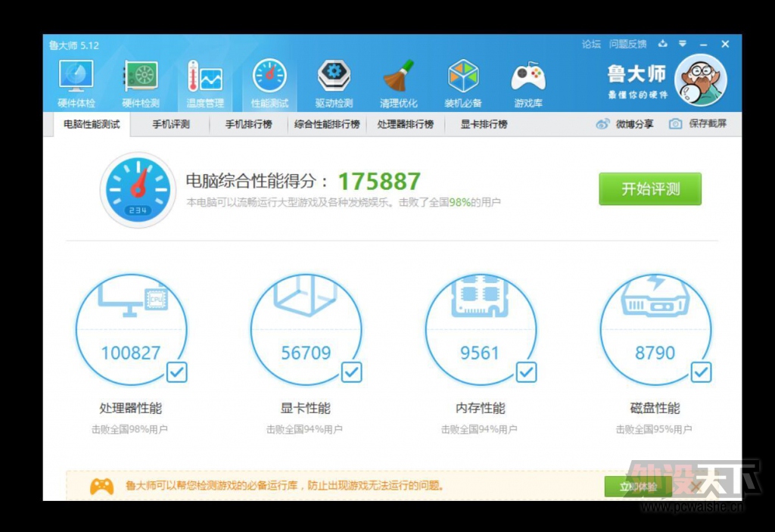Click the 保存截屏 camera icon
The height and width of the screenshot is (532, 775).
tap(675, 124)
